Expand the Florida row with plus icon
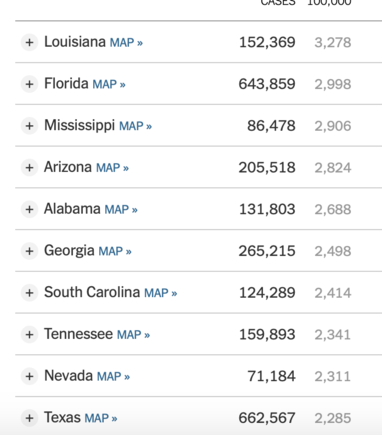This screenshot has height=435, width=382. [29, 84]
